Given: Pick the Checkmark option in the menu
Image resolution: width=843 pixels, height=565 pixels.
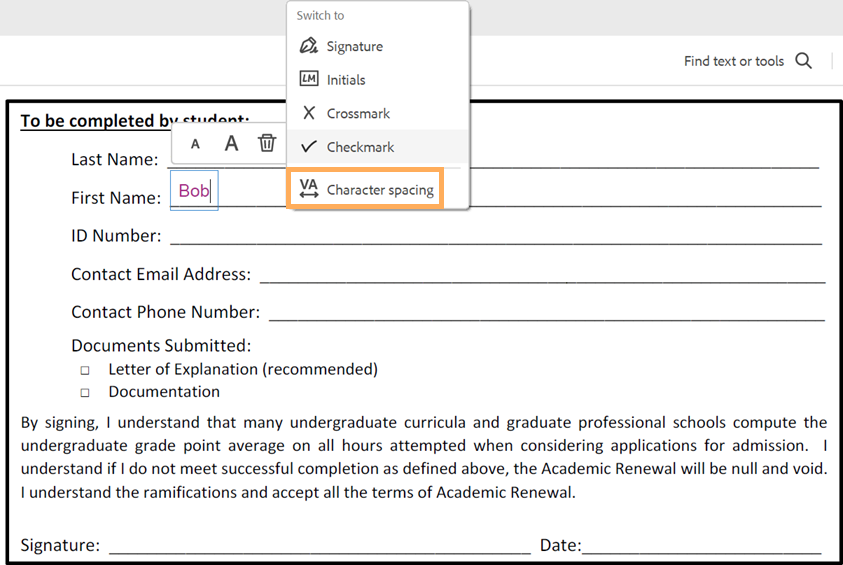Looking at the screenshot, I should coord(360,147).
